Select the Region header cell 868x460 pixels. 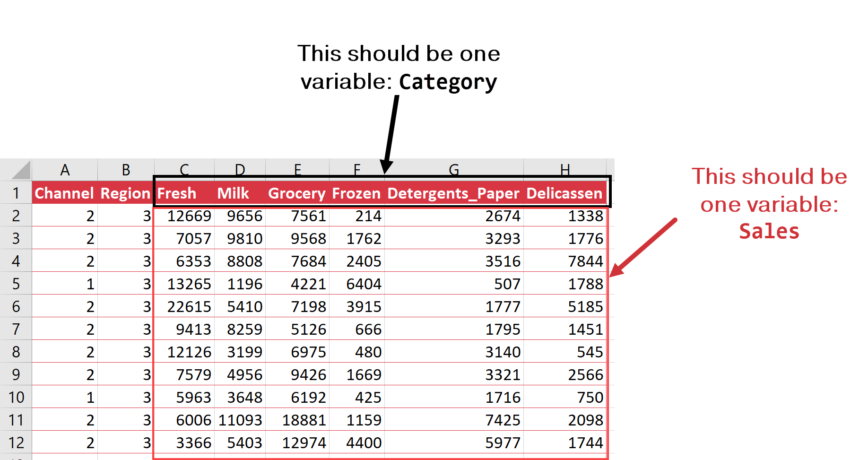click(125, 193)
